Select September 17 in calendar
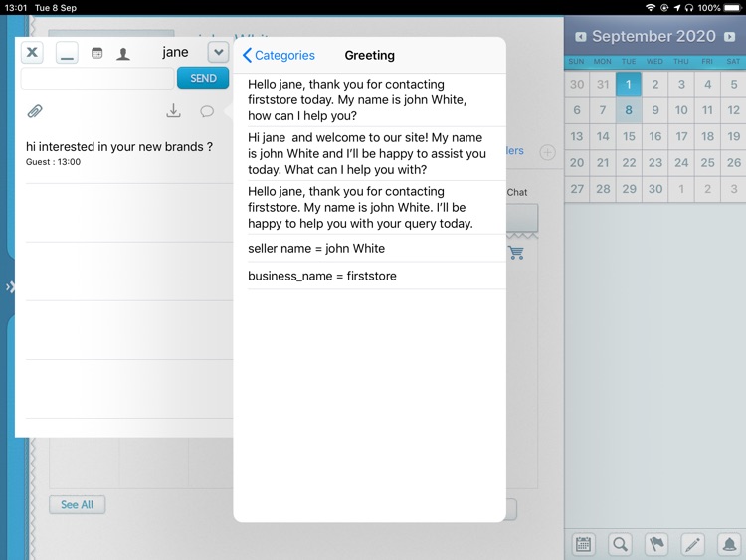The width and height of the screenshot is (746, 560). point(681,136)
